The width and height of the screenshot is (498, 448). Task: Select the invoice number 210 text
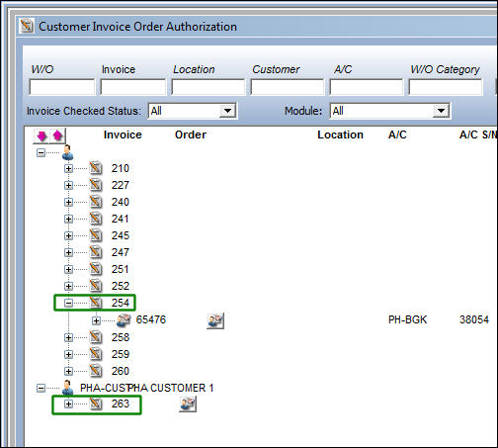coord(121,168)
